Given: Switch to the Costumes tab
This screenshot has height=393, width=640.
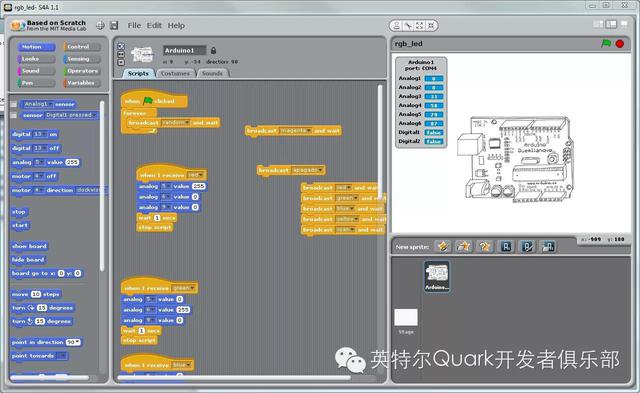Looking at the screenshot, I should coord(176,73).
